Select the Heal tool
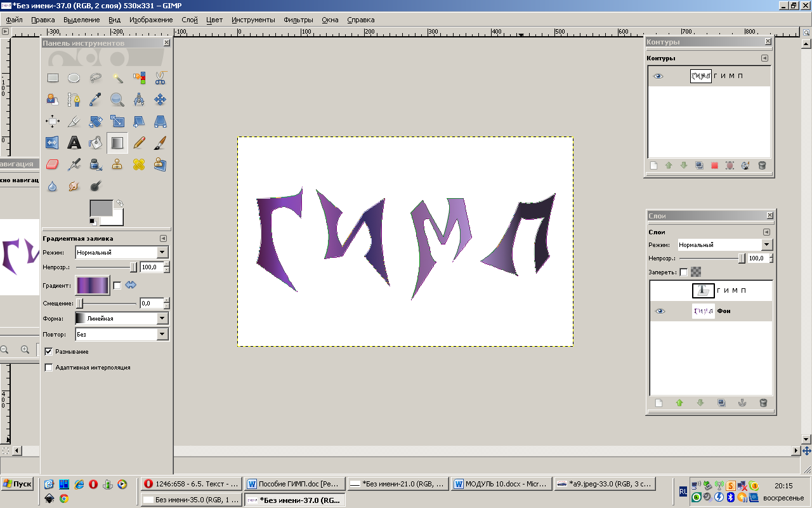 pos(139,164)
